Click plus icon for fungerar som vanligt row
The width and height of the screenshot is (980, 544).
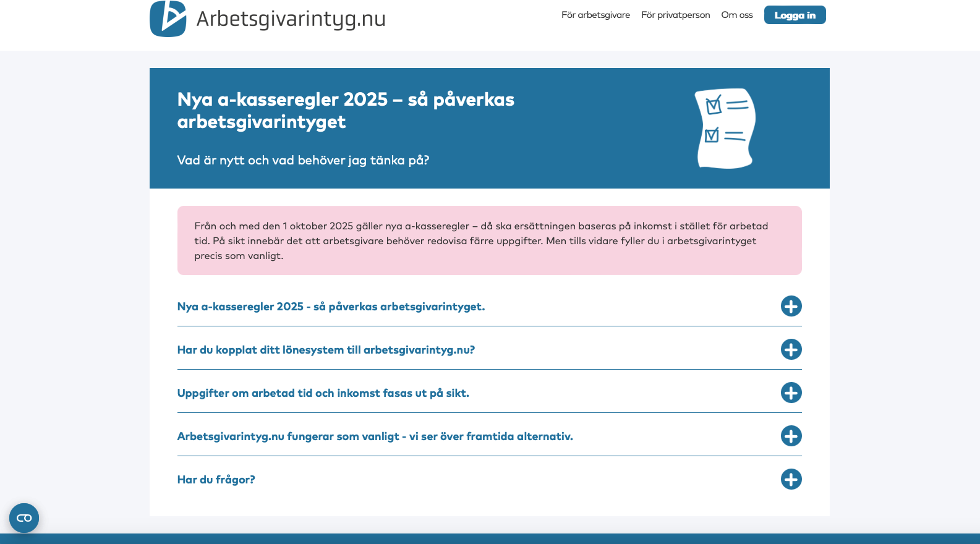pos(791,436)
